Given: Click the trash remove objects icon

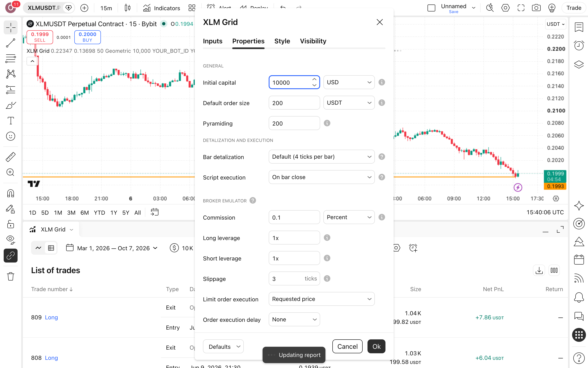Looking at the screenshot, I should [x=10, y=276].
